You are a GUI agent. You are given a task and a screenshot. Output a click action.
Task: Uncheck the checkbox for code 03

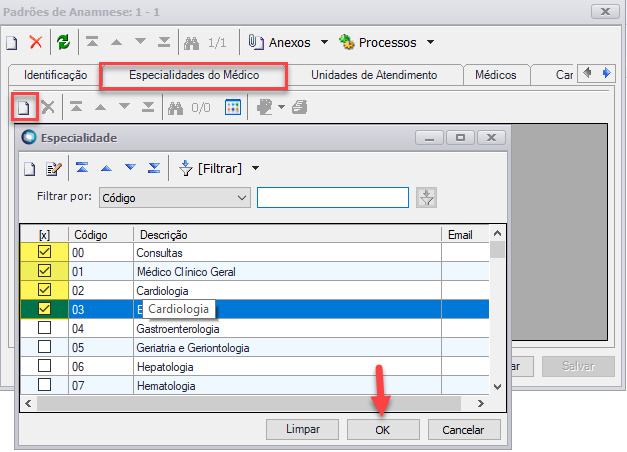[x=44, y=308]
